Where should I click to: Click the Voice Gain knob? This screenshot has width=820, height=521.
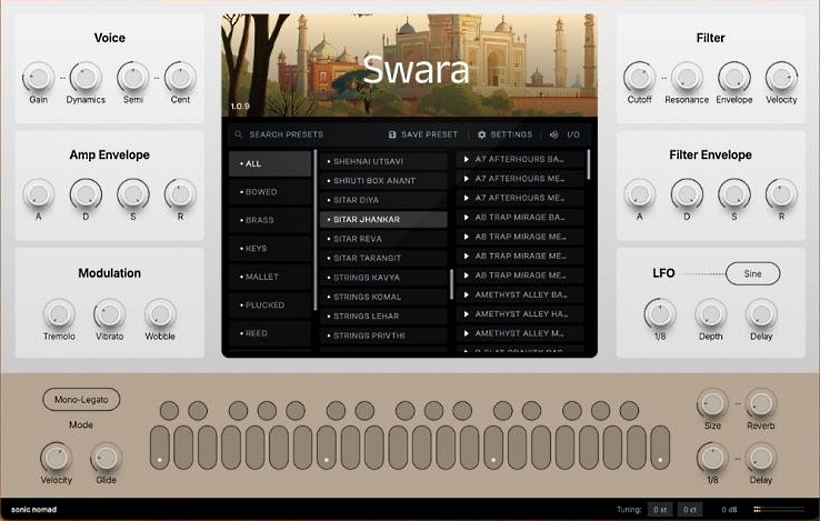[39, 77]
